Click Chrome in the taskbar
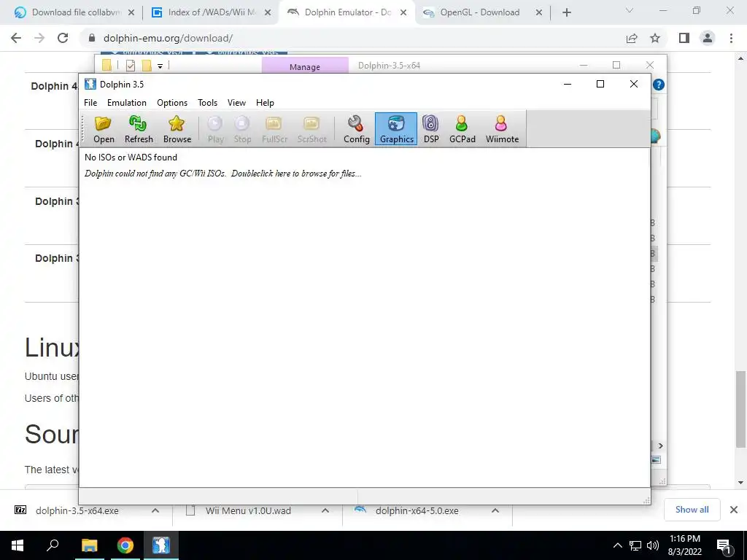The width and height of the screenshot is (747, 560). (125, 545)
